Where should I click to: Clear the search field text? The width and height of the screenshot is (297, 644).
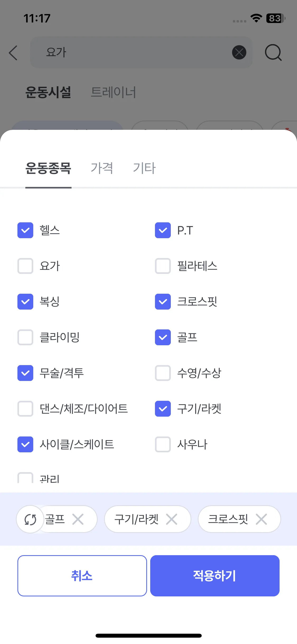click(239, 52)
